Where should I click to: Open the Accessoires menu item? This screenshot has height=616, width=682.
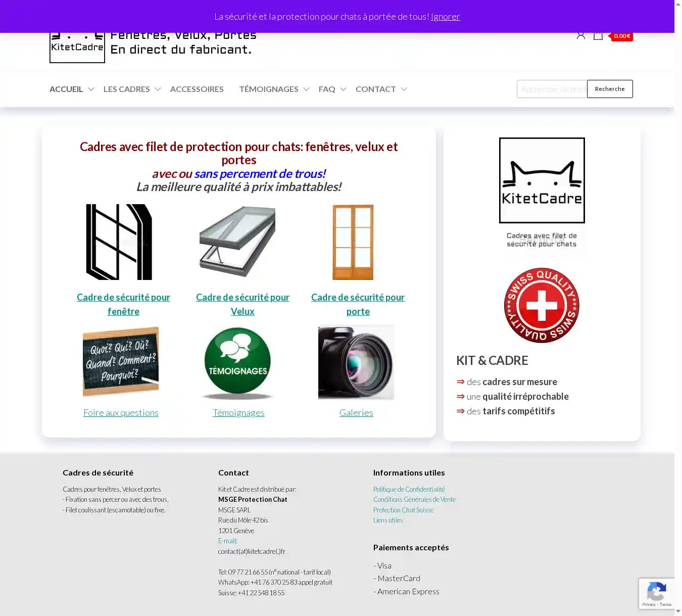click(197, 89)
